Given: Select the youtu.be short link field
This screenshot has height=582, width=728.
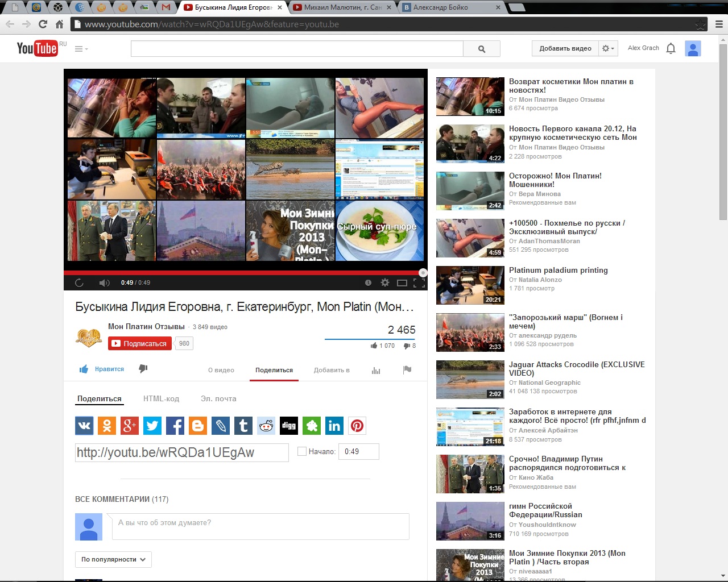Looking at the screenshot, I should 182,452.
